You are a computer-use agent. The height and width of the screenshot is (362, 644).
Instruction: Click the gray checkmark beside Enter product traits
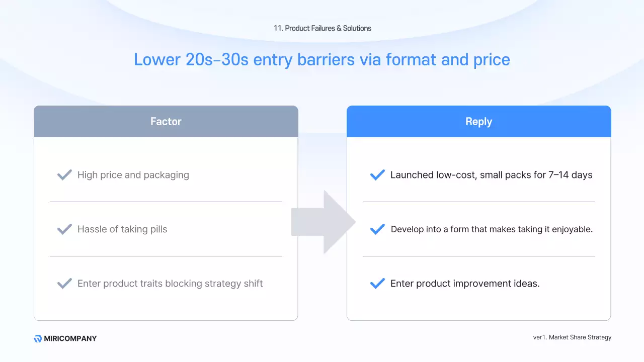(64, 284)
